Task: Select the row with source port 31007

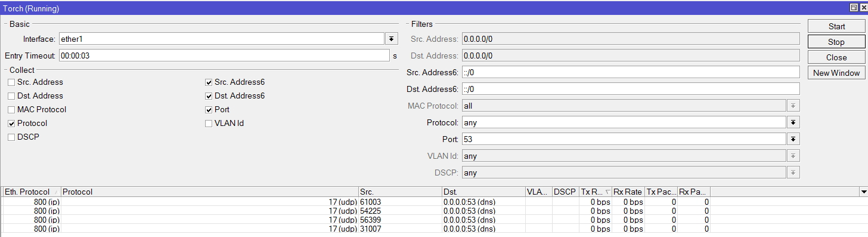Action: 356,229
